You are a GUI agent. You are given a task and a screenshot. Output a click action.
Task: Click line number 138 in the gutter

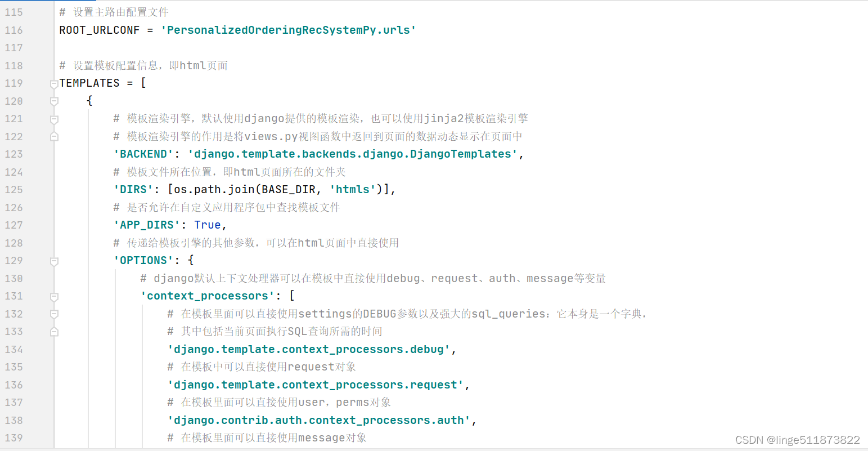(x=14, y=421)
